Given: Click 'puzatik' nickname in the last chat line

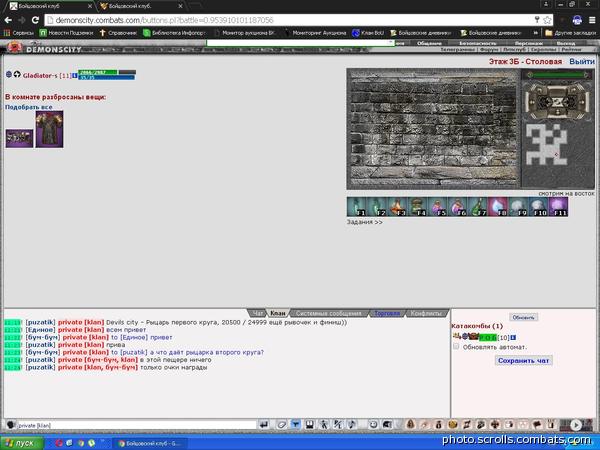Looking at the screenshot, I should [x=41, y=367].
